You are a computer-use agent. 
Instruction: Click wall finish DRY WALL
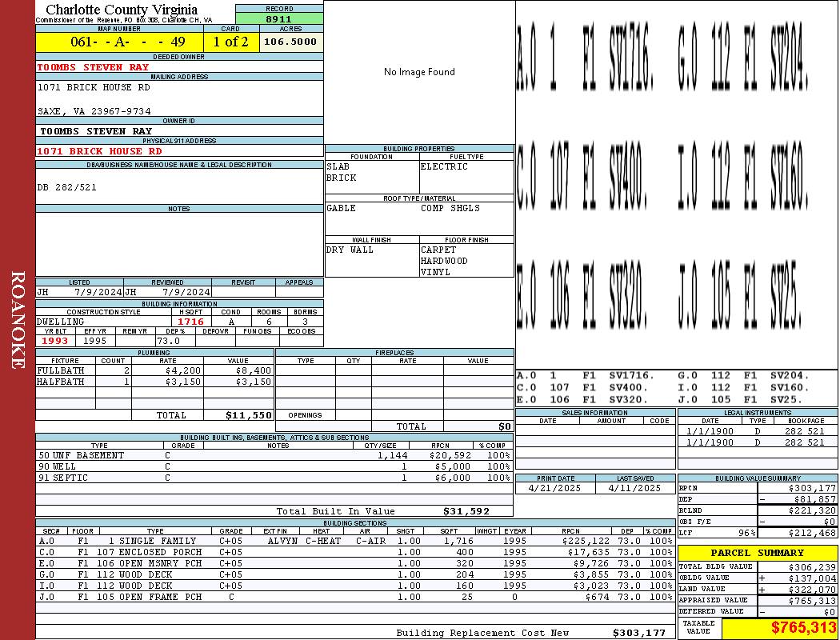click(x=350, y=250)
